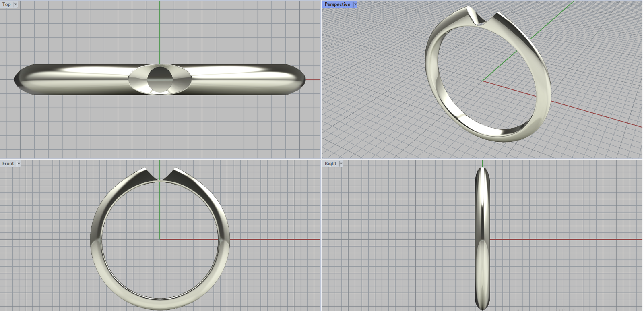Click the Top viewport title label
The height and width of the screenshot is (311, 644).
[x=6, y=4]
